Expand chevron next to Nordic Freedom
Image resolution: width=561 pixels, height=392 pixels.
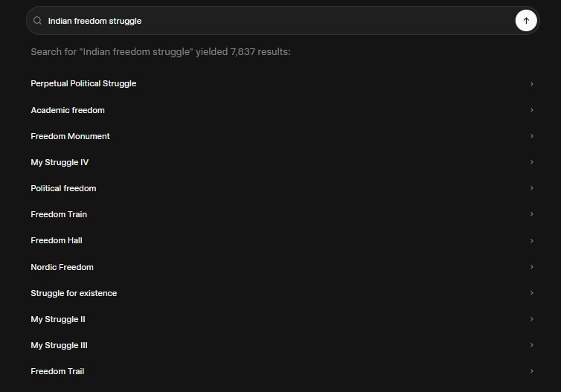(x=531, y=267)
